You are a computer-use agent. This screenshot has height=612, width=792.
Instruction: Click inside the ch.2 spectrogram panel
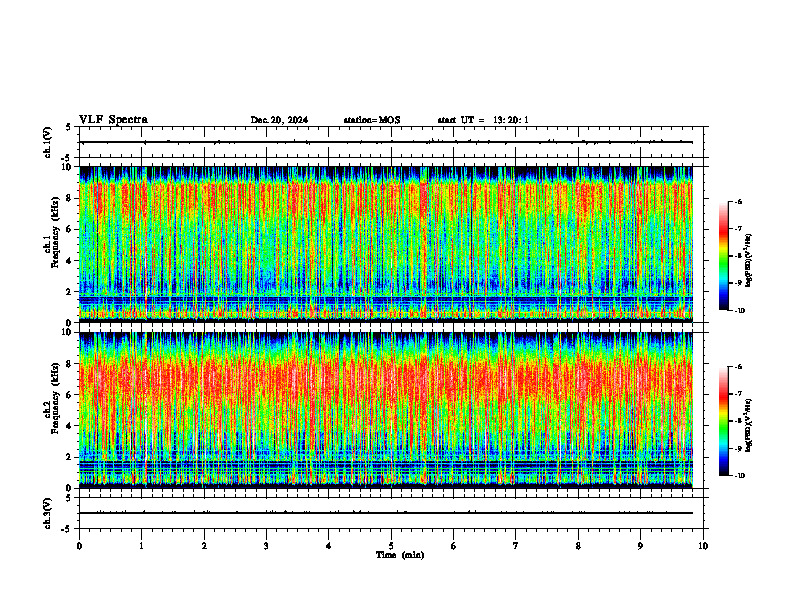(386, 410)
